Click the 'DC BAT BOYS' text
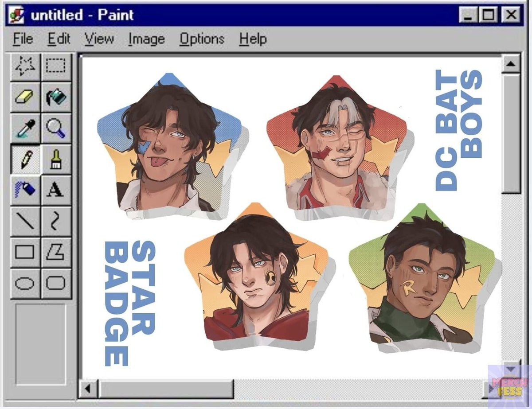This screenshot has height=409, width=532. pos(458,130)
